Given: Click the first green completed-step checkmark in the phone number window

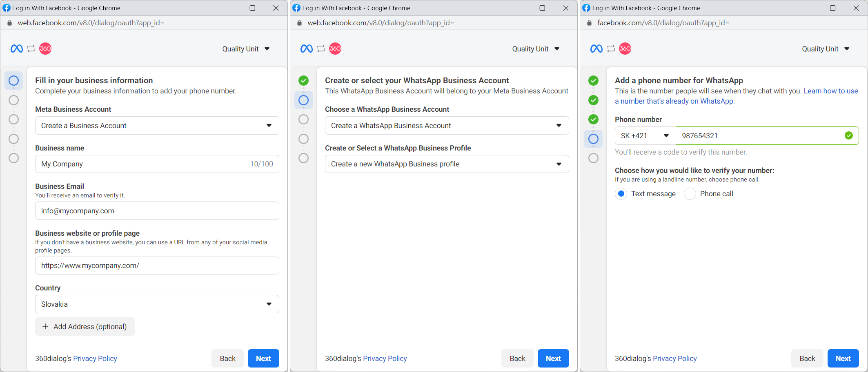Looking at the screenshot, I should coord(593,81).
